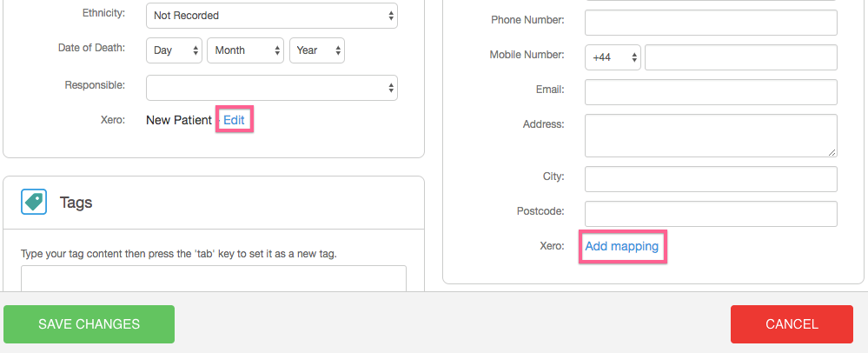
Task: Click the Xero Edit link
Action: click(234, 120)
